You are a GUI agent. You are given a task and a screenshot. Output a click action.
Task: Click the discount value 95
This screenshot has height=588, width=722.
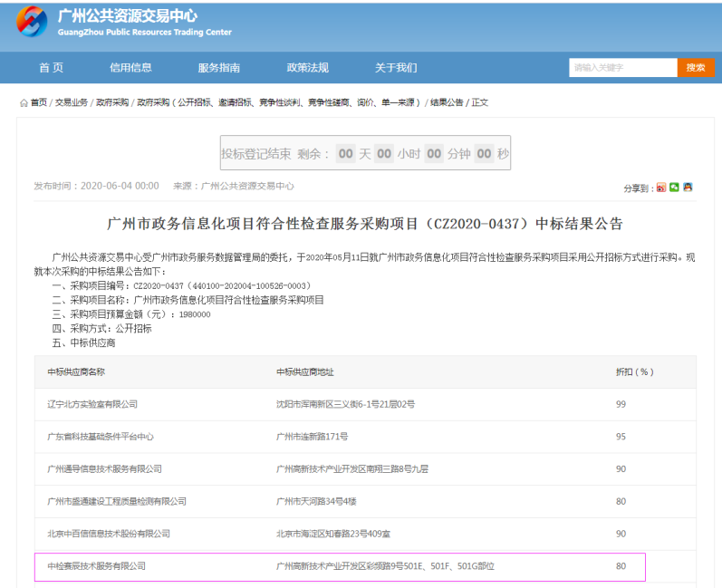click(x=621, y=437)
